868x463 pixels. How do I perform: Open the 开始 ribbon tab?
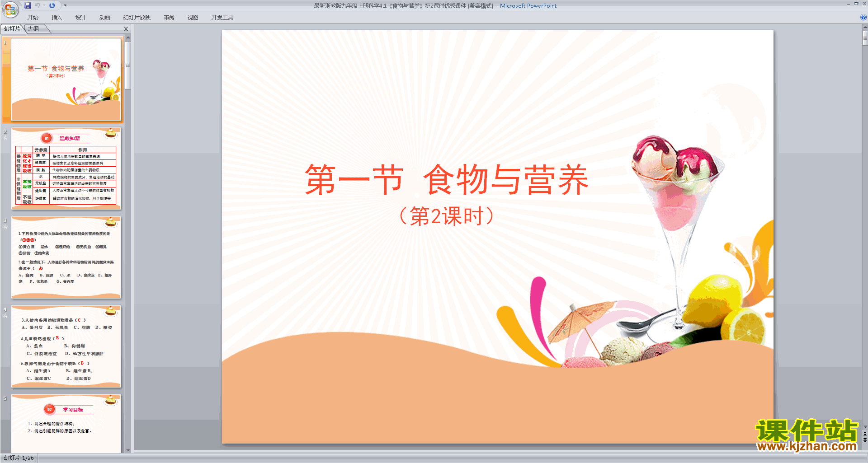[x=33, y=18]
